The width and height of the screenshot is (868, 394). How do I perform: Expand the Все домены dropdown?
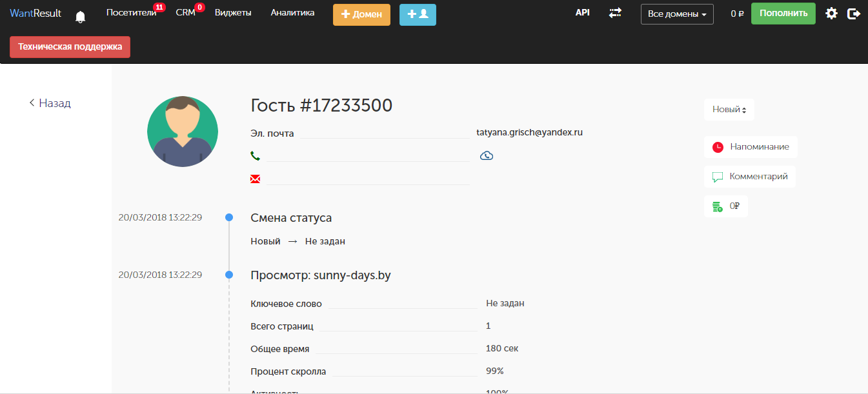677,14
